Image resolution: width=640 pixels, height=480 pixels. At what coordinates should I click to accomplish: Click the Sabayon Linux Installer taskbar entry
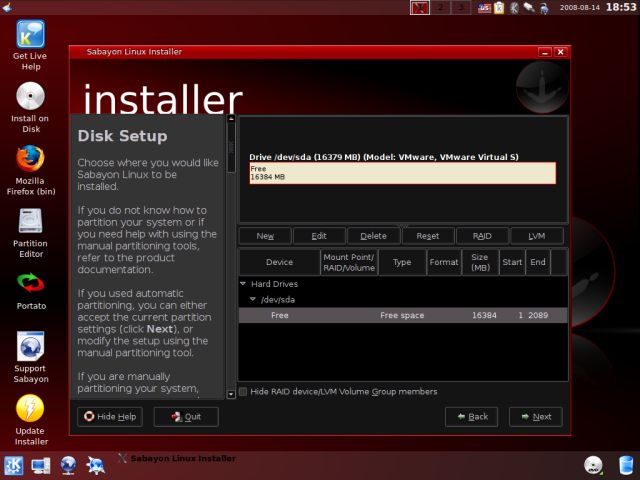point(177,458)
